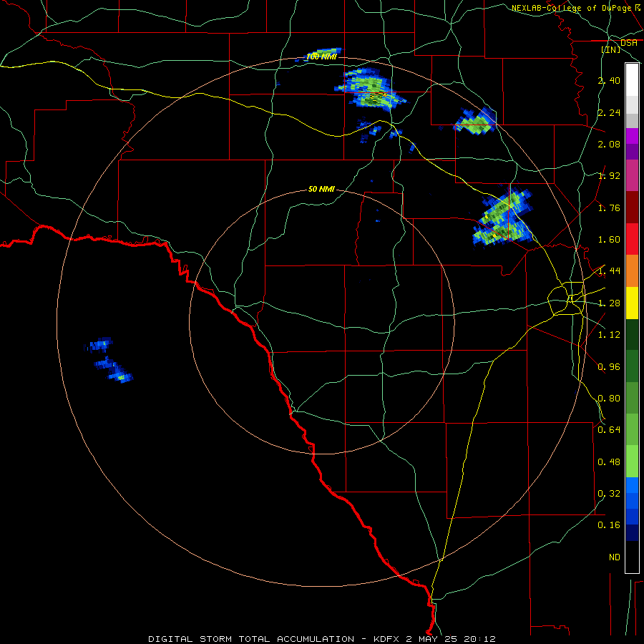Click the [IN] units label
644x644 pixels.
(x=611, y=49)
